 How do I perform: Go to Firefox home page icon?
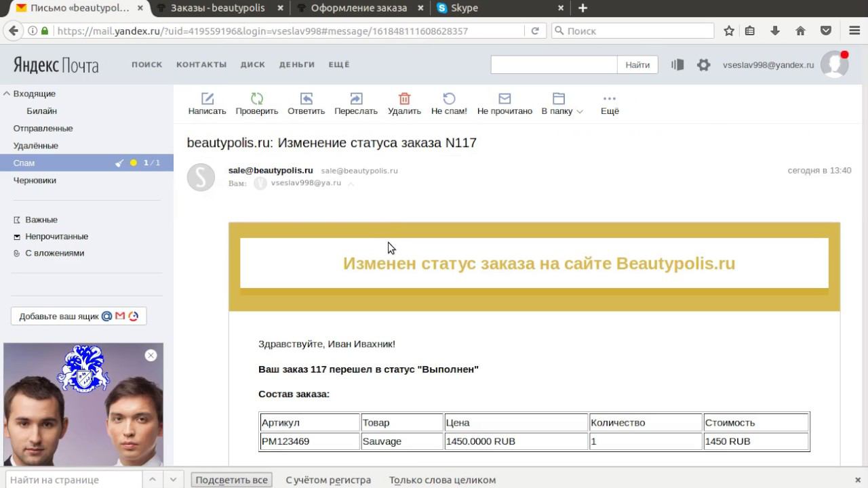click(800, 31)
